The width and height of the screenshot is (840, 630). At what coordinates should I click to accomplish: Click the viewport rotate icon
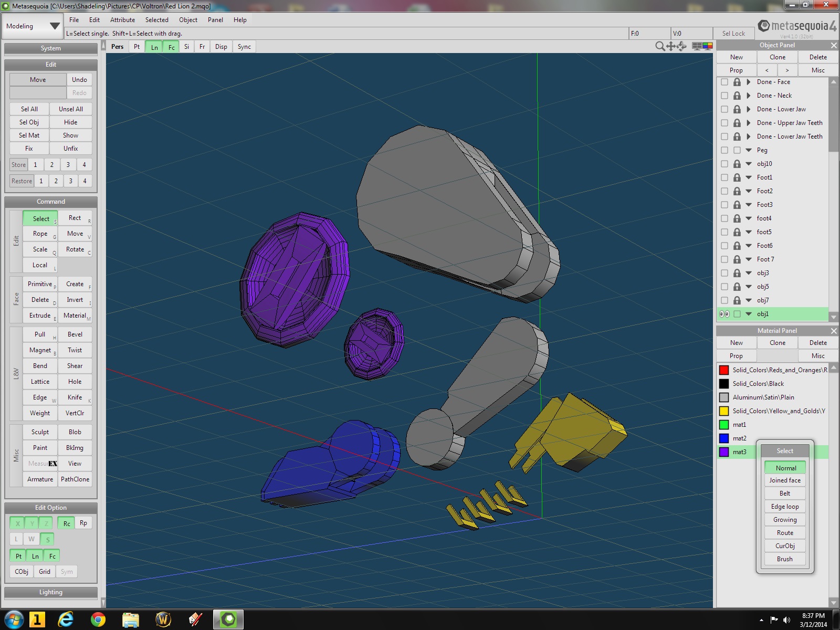click(x=681, y=46)
